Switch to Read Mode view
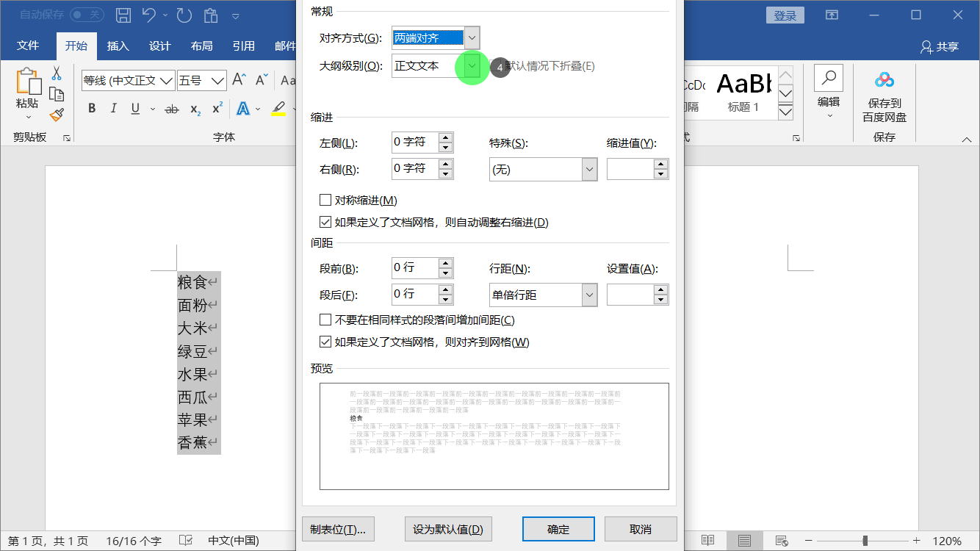Viewport: 980px width, 551px height. pyautogui.click(x=707, y=541)
